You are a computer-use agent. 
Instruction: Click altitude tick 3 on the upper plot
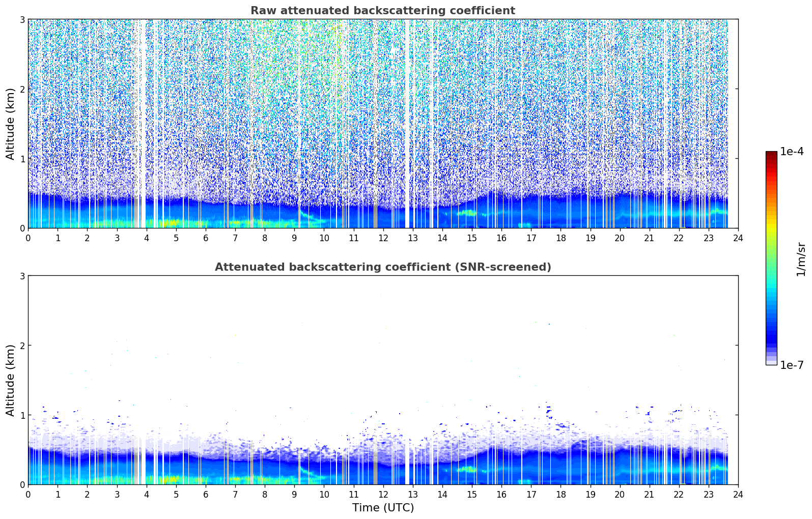(22, 19)
